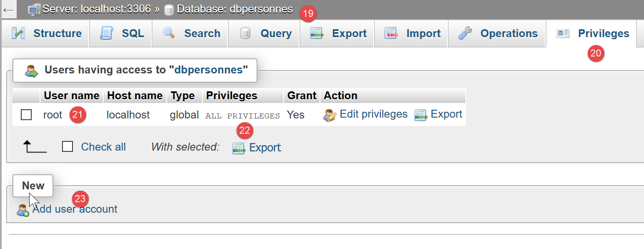
Task: Click the Add user account link
Action: point(75,209)
